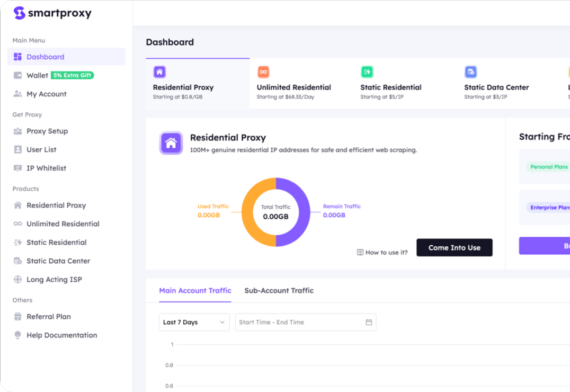Click the green Static Residential icon in top tabs
The height and width of the screenshot is (392, 570).
click(x=367, y=72)
